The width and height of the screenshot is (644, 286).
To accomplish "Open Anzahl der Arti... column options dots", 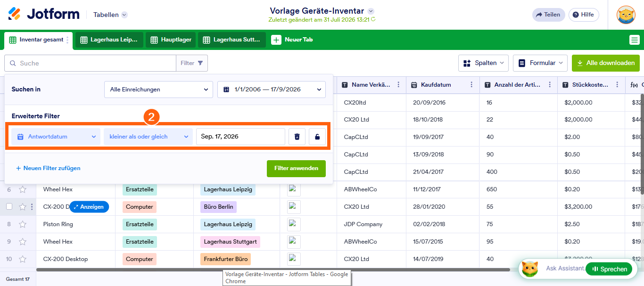I will coord(549,85).
